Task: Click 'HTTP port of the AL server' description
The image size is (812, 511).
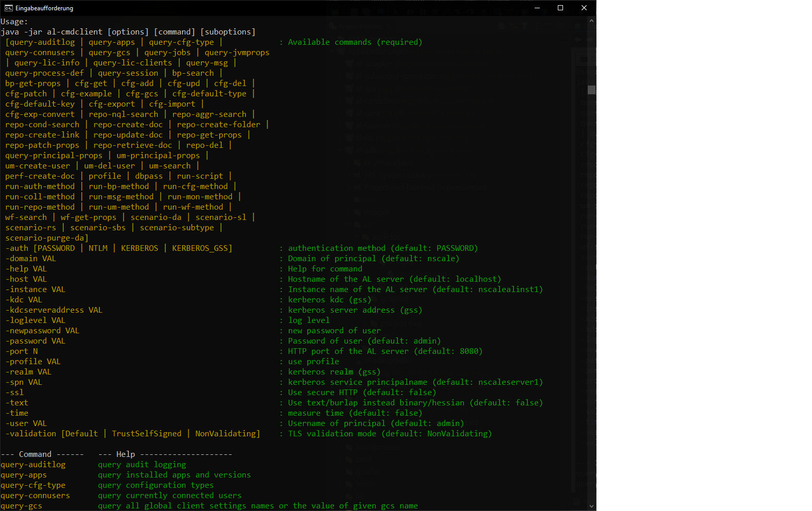Action: click(348, 351)
